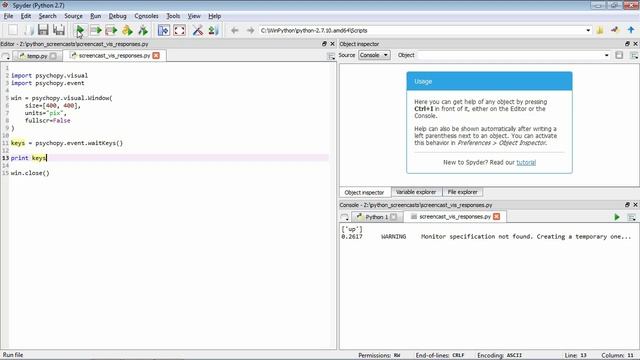Browse working directory with folder icon
Viewport: 640px width, 360px height.
tap(600, 30)
